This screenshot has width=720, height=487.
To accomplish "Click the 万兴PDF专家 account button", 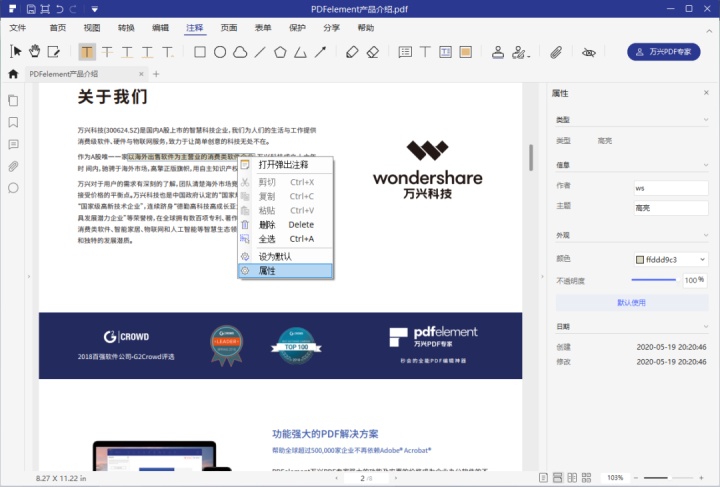I will pos(664,52).
